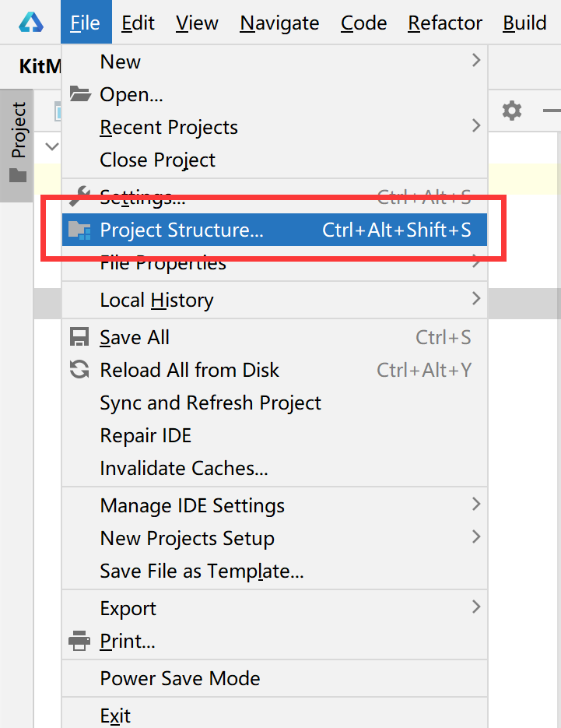Expand the Local History submenu chevron

pos(476,298)
